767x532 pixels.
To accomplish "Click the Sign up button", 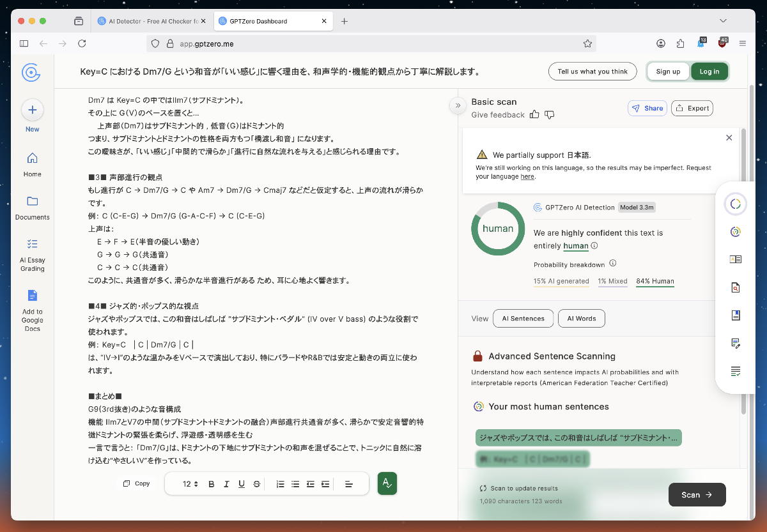I will [668, 72].
